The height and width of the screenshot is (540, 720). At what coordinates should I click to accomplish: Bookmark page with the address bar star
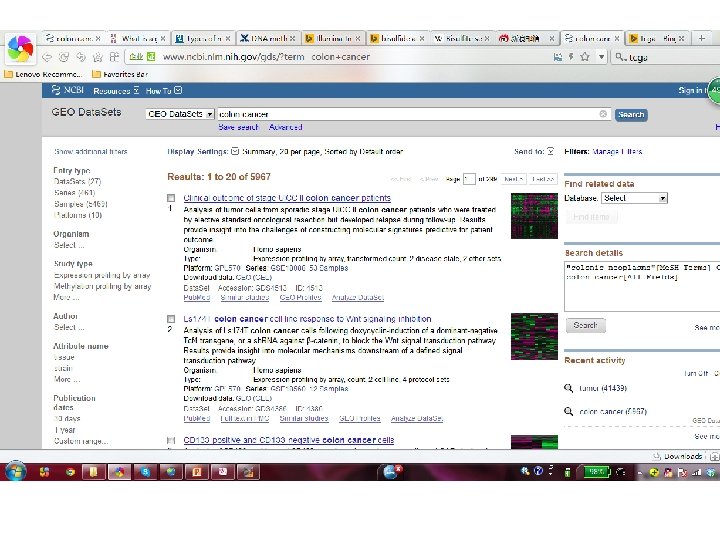585,57
